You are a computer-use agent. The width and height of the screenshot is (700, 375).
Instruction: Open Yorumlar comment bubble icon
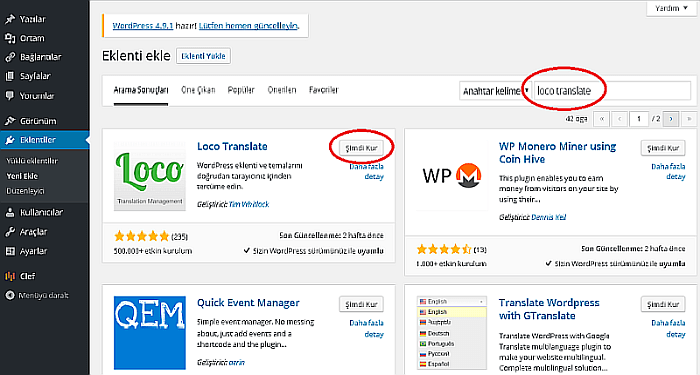pos(10,96)
